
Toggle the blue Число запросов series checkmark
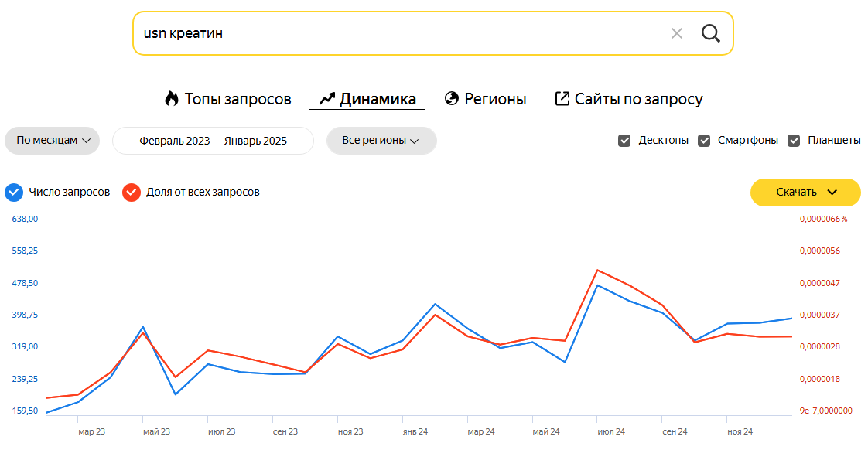pyautogui.click(x=14, y=192)
